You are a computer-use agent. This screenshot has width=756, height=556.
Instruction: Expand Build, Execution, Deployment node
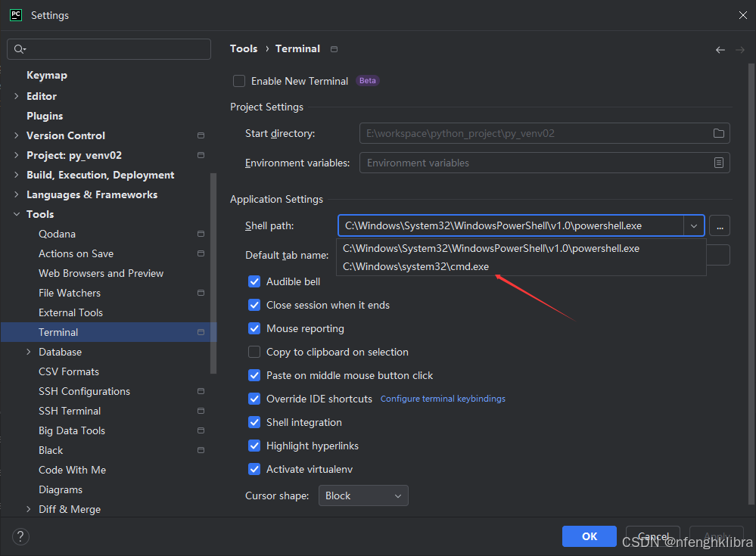[17, 175]
